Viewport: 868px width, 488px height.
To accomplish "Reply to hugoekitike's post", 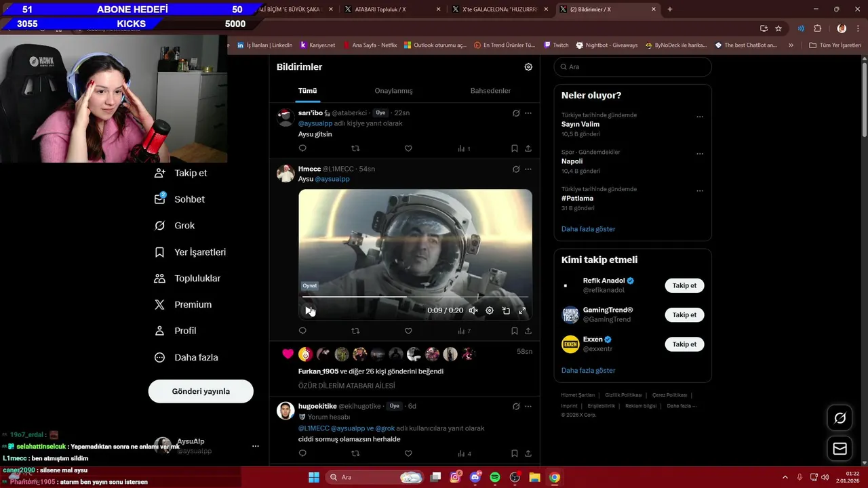I will coord(302,453).
